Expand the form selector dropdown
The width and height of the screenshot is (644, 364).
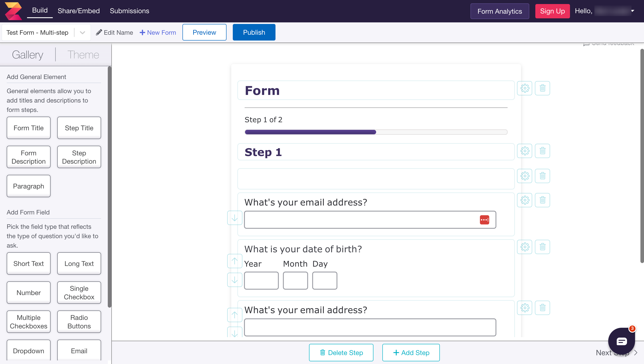tap(82, 32)
